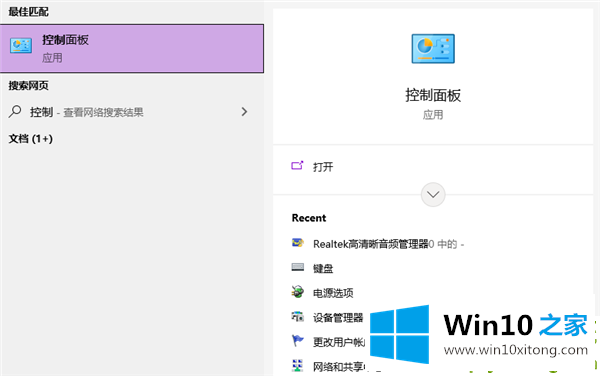The height and width of the screenshot is (376, 600).
Task: Click the 最佳匹配 section header
Action: pos(29,12)
